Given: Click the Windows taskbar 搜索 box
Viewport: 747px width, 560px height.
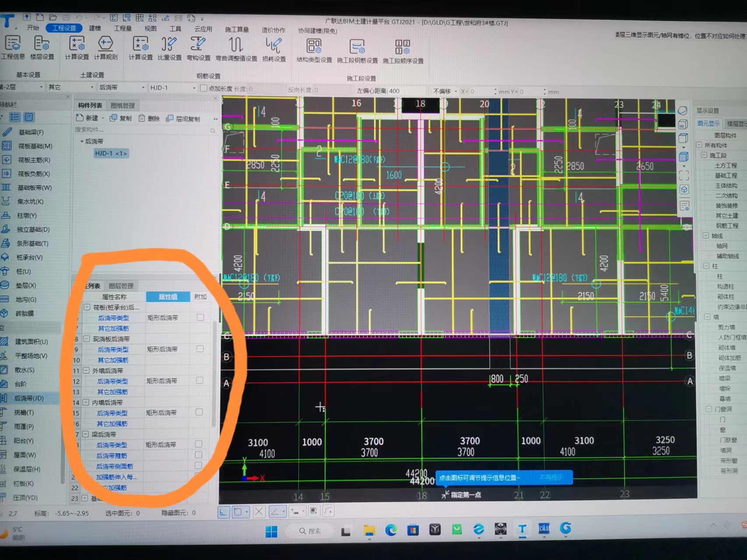Looking at the screenshot, I should tap(310, 531).
